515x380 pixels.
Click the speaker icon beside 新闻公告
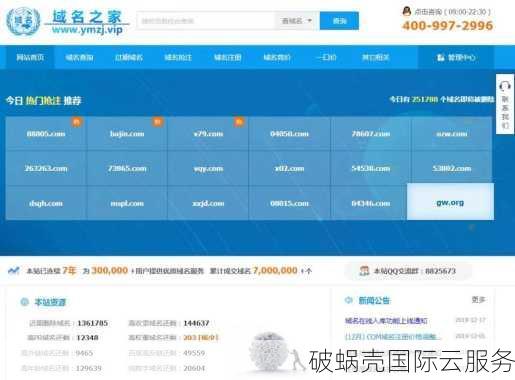tap(348, 300)
